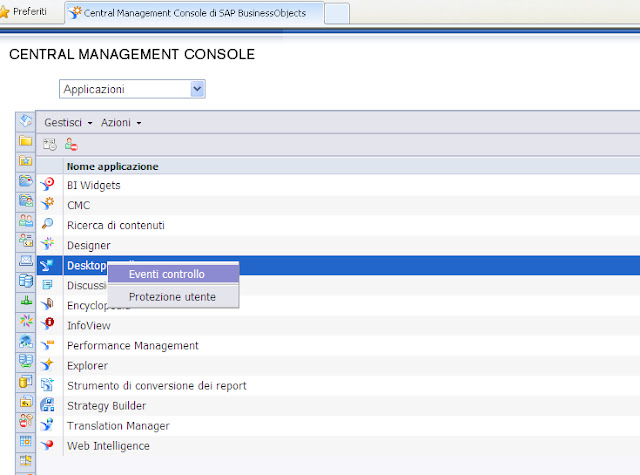
Task: Click the CMC application gear icon
Action: coord(48,204)
